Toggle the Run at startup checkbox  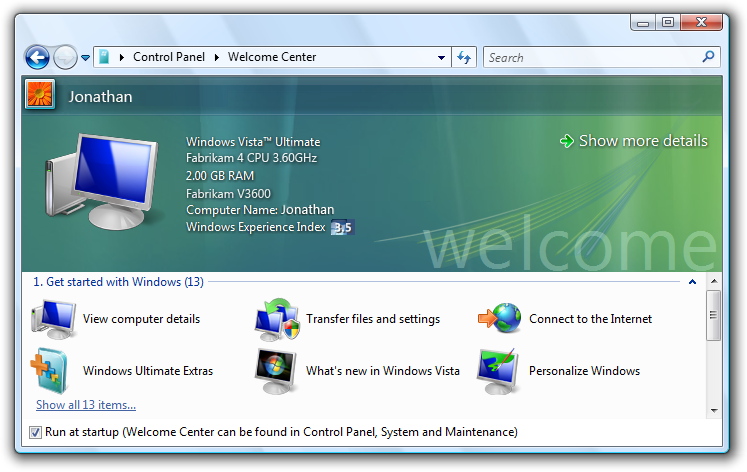coord(35,432)
